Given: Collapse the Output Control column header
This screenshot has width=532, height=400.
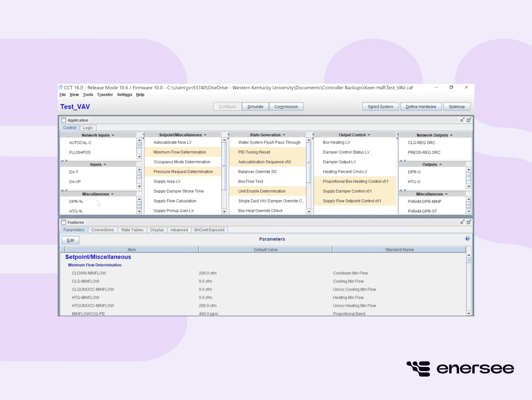Looking at the screenshot, I should point(369,135).
